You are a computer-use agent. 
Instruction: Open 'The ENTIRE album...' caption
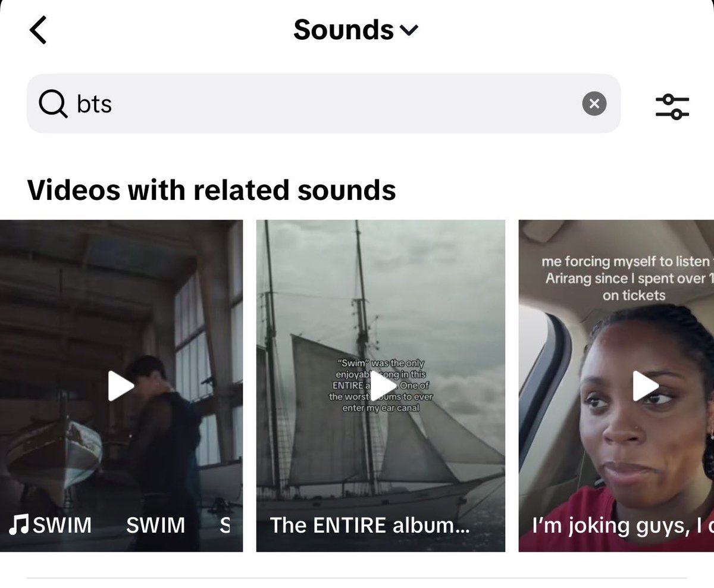369,525
